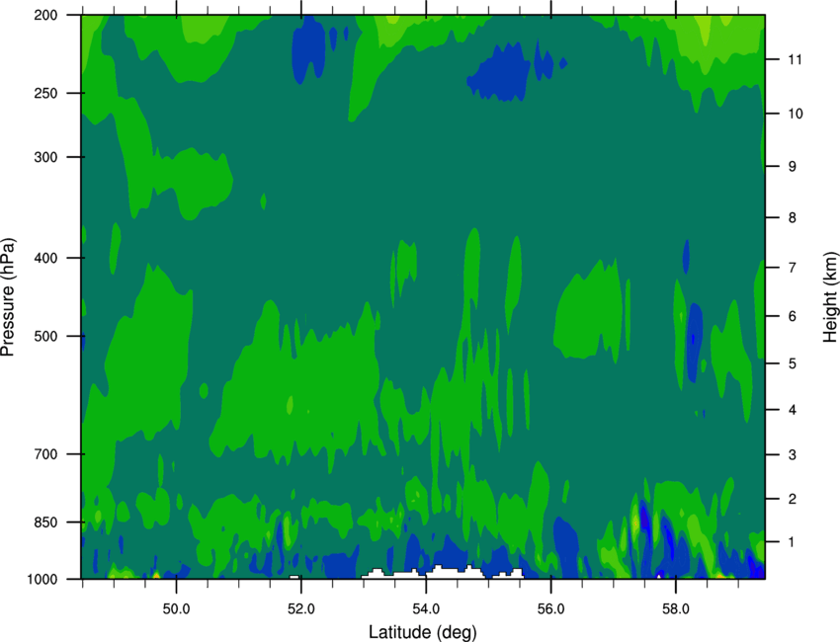This screenshot has height=642, width=840.
Task: Click the 50.0 latitude tick label
Action: tap(176, 609)
